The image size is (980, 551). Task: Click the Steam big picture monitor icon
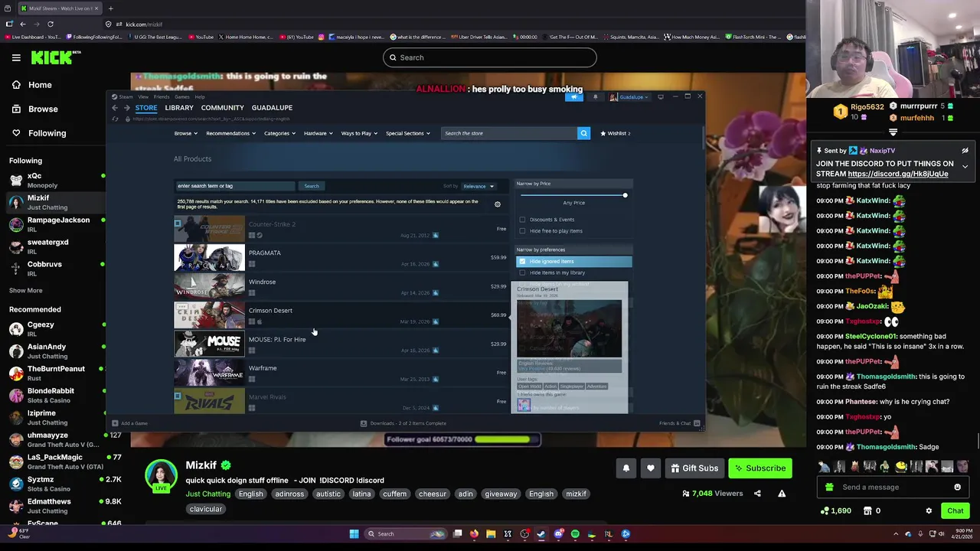coord(661,97)
